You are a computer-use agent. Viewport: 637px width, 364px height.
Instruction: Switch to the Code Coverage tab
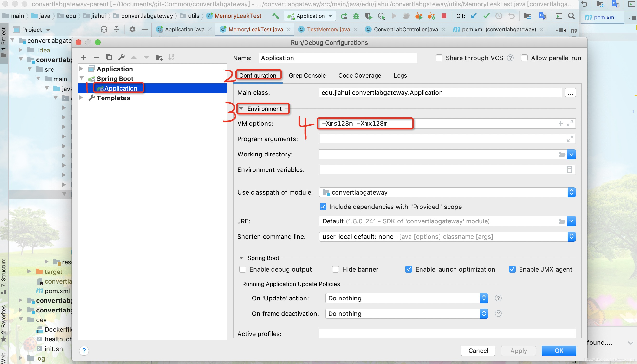[x=359, y=76]
